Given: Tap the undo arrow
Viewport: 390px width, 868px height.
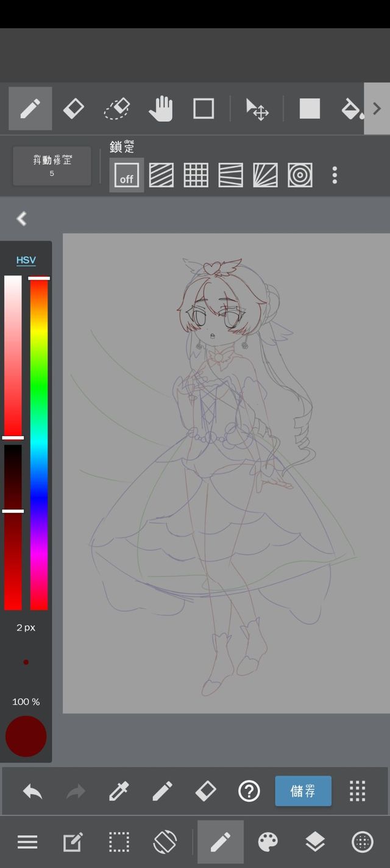Looking at the screenshot, I should (32, 792).
